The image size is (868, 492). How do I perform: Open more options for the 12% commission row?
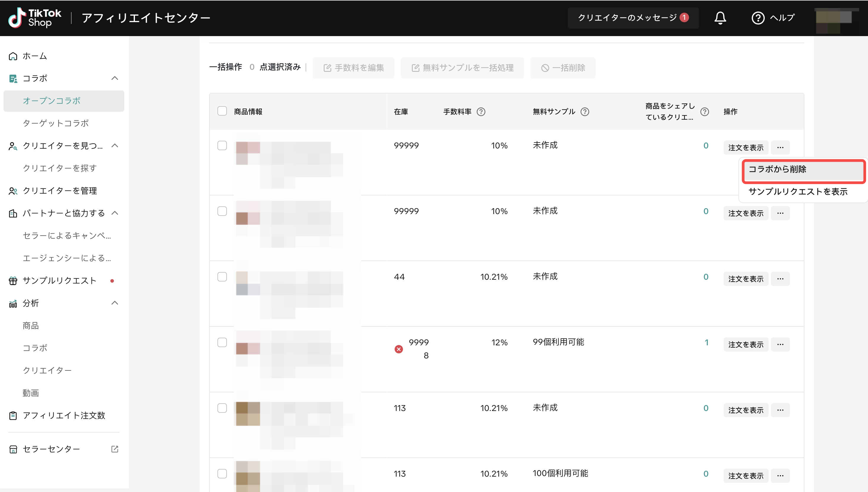tap(780, 344)
